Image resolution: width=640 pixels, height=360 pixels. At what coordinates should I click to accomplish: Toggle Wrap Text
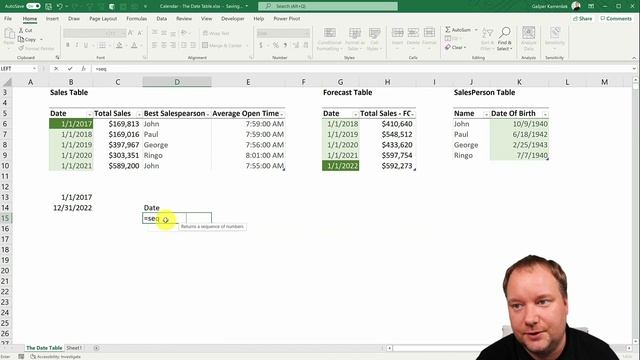pyautogui.click(x=216, y=33)
